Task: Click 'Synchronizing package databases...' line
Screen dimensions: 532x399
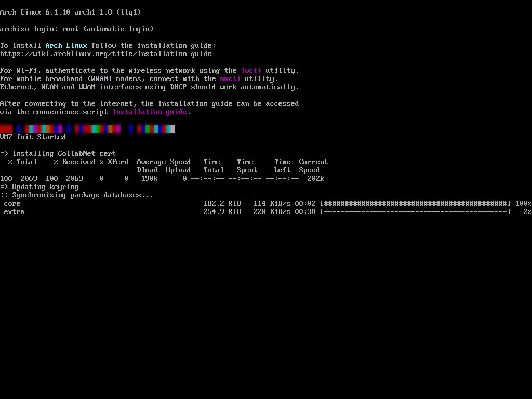Action: (x=77, y=195)
